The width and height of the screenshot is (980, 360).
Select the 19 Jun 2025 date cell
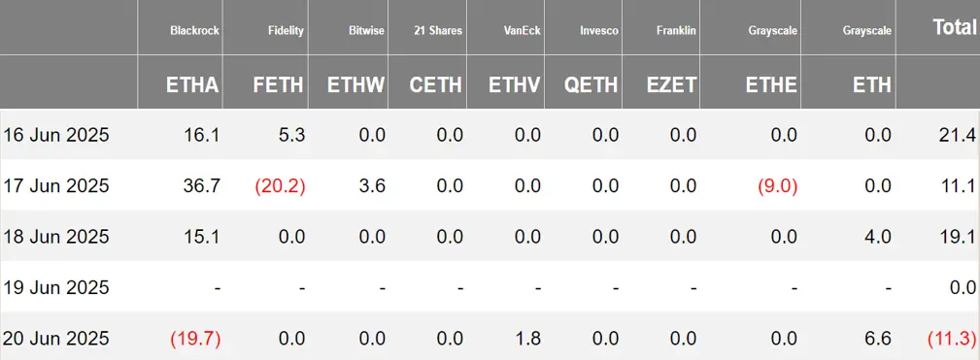56,287
